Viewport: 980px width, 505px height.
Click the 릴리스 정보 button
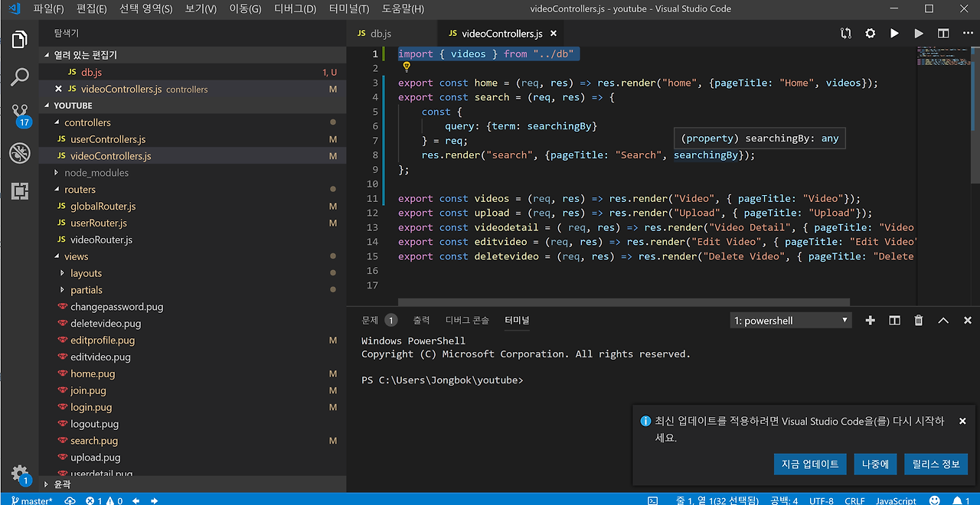pyautogui.click(x=936, y=464)
